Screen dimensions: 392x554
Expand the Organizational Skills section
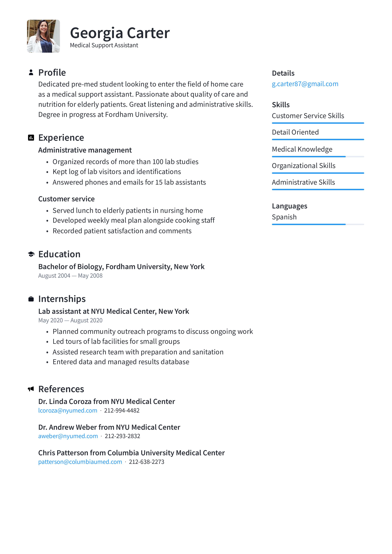[303, 165]
